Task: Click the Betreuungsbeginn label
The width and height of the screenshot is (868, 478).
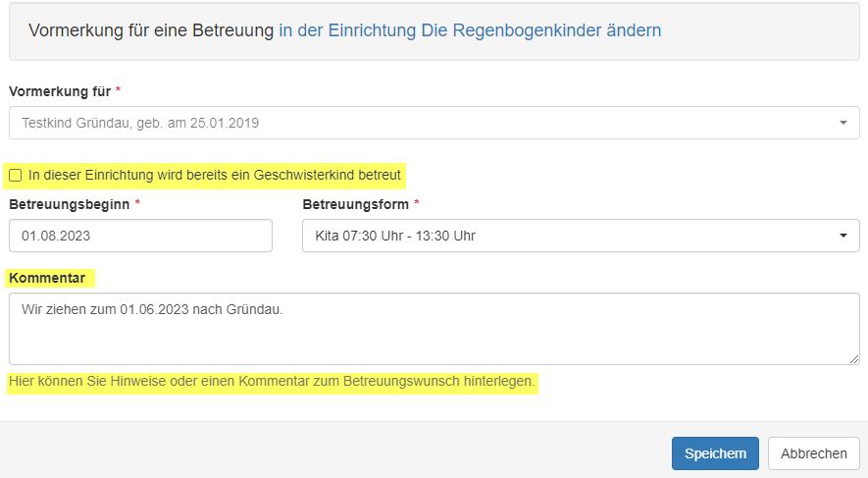Action: pos(70,204)
